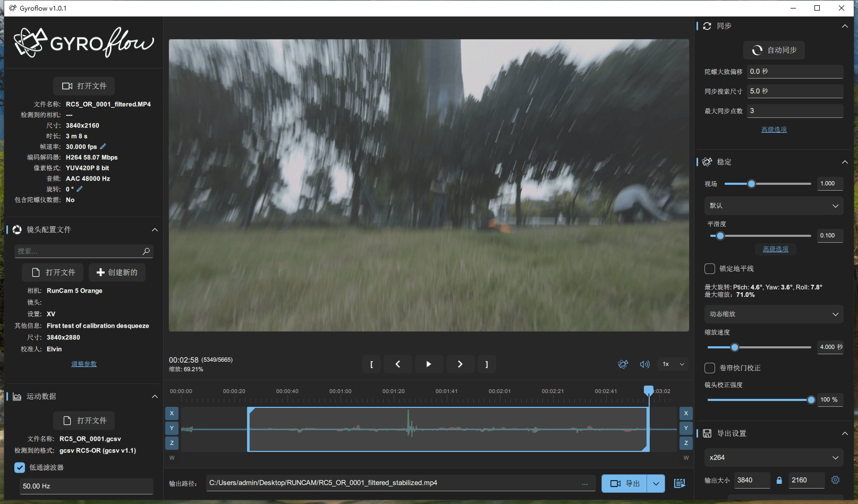This screenshot has width=858, height=504.
Task: Open advanced options link under sync
Action: [774, 130]
